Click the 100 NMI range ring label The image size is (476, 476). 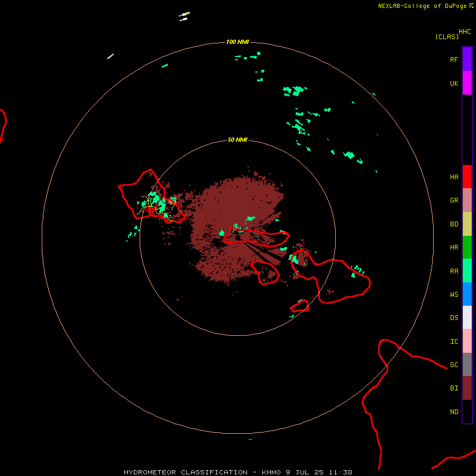point(237,42)
